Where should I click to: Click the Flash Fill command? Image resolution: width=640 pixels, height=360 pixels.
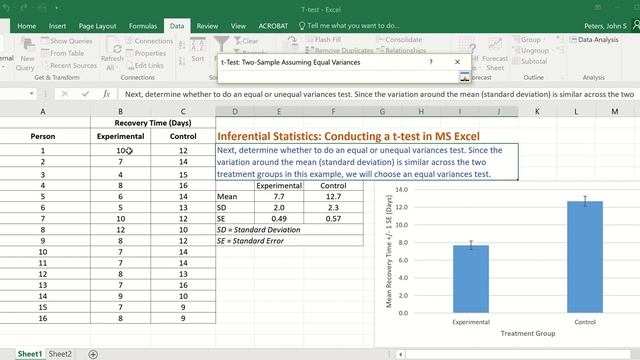point(323,40)
